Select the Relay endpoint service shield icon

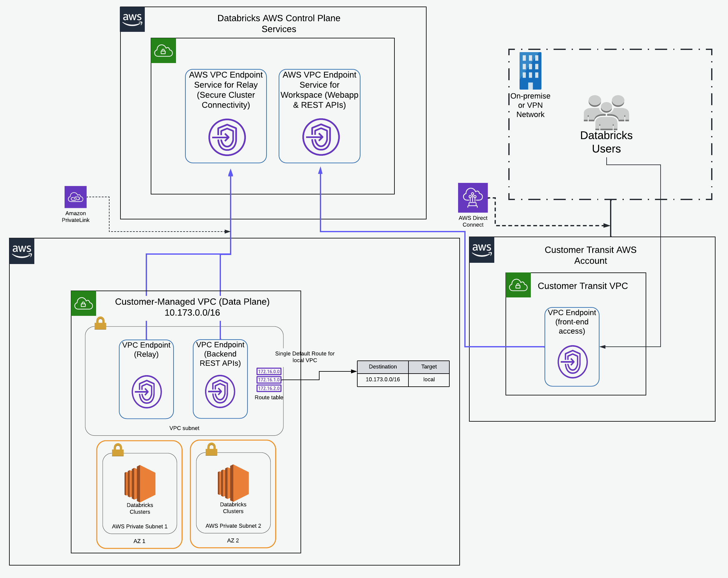[227, 137]
